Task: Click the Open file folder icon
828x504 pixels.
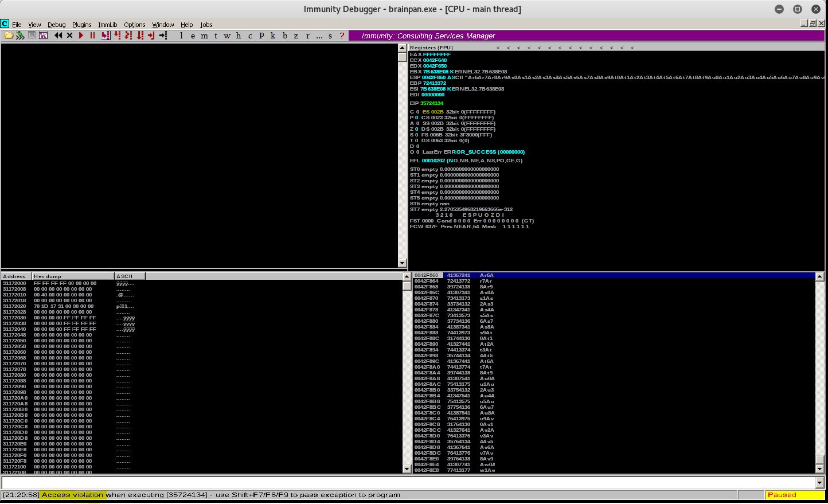Action: [9, 36]
